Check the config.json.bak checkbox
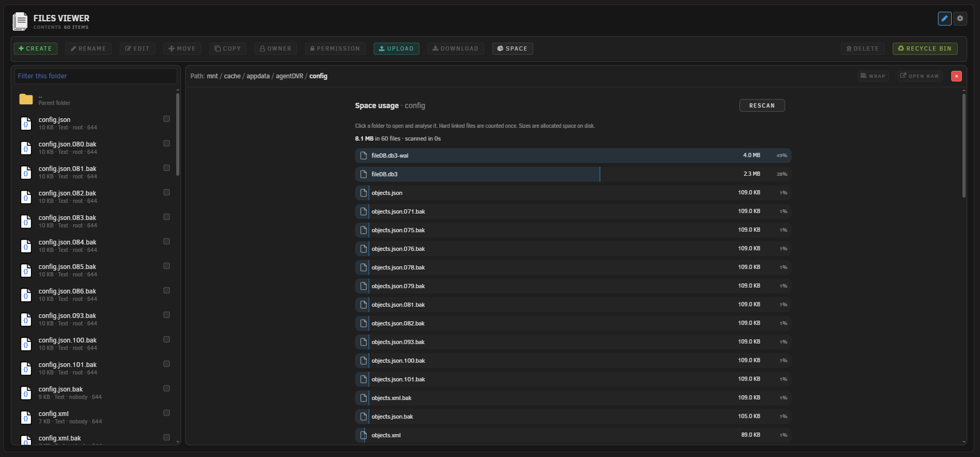 click(167, 389)
